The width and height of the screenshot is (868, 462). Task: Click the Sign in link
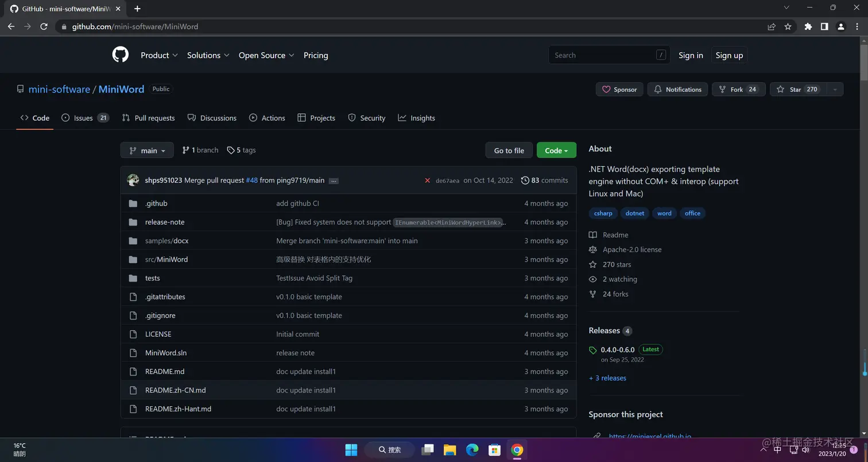(691, 55)
